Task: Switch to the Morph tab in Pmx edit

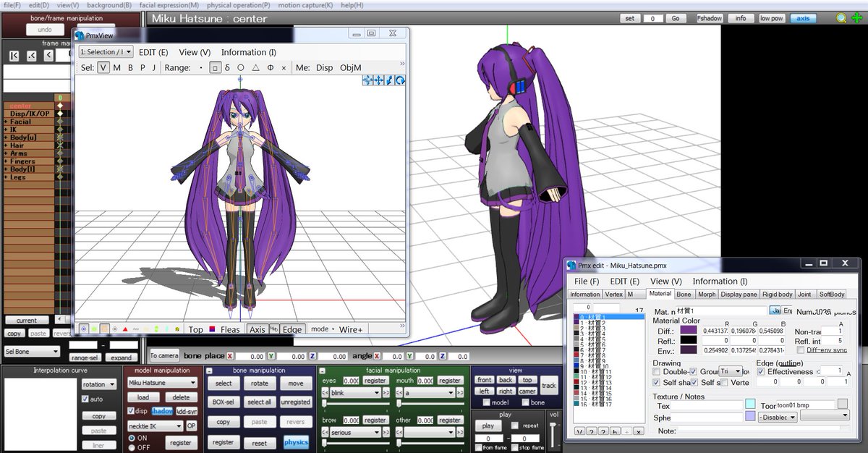Action: 707,295
